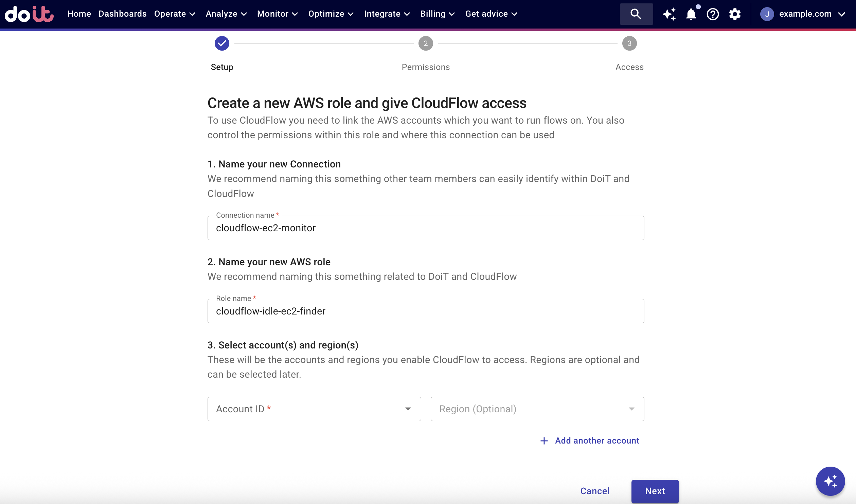
Task: Click the Next button
Action: click(x=655, y=491)
